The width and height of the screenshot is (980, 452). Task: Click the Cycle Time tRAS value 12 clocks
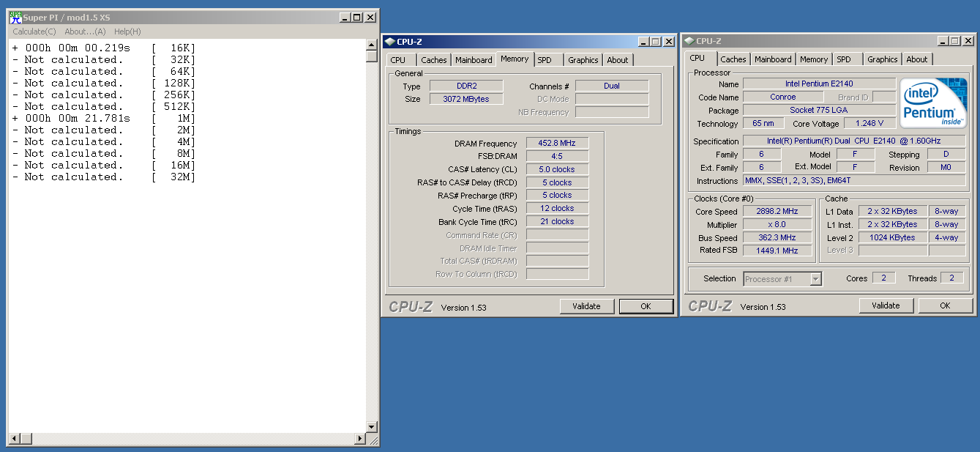557,208
